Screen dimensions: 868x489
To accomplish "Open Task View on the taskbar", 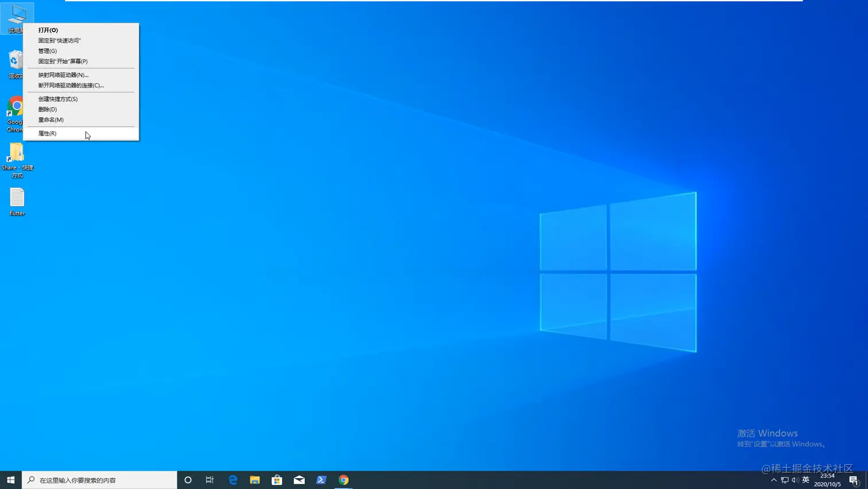I will [210, 480].
